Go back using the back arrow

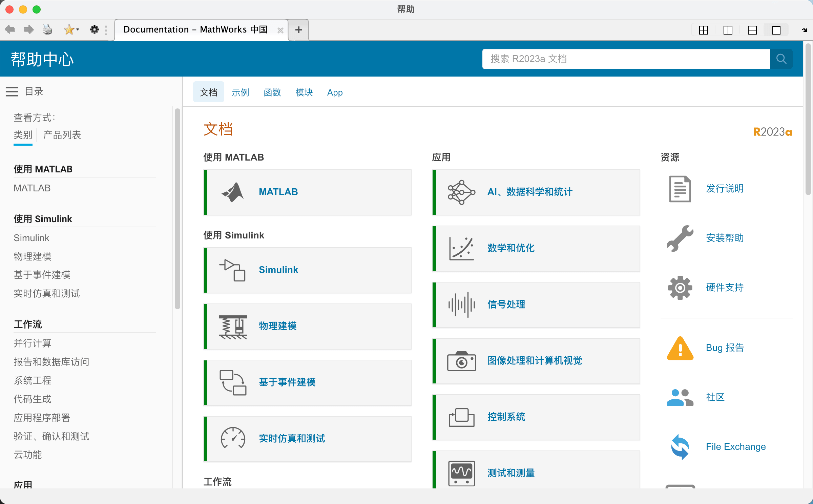click(x=10, y=30)
